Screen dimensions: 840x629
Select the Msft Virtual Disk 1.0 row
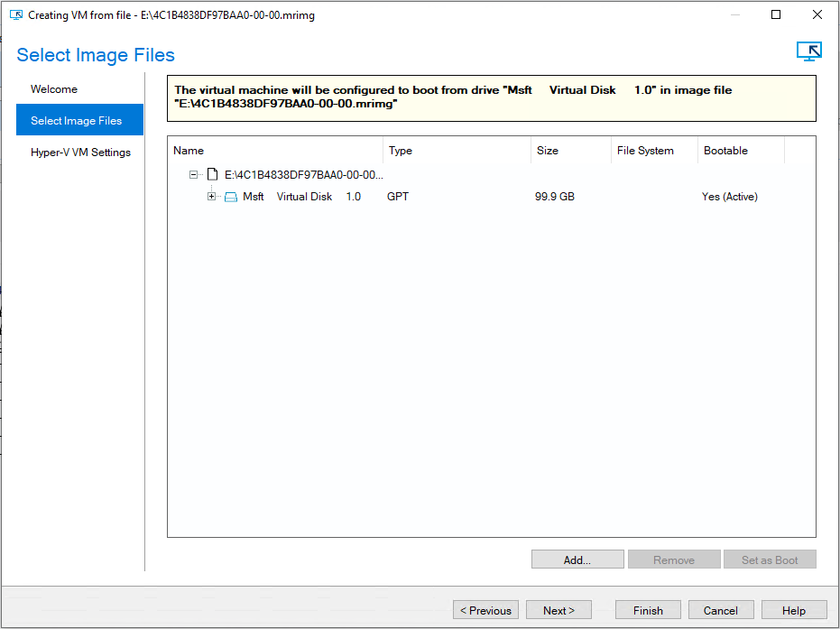pyautogui.click(x=301, y=197)
